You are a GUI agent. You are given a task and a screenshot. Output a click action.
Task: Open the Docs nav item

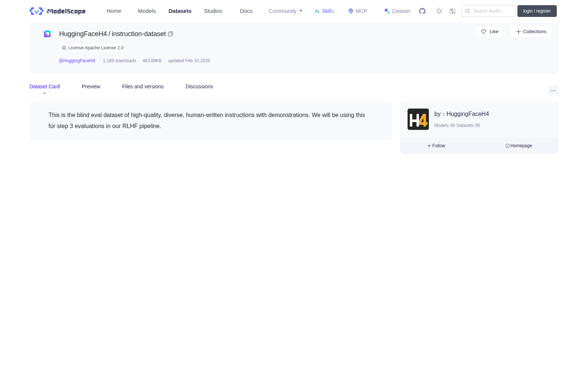(246, 11)
